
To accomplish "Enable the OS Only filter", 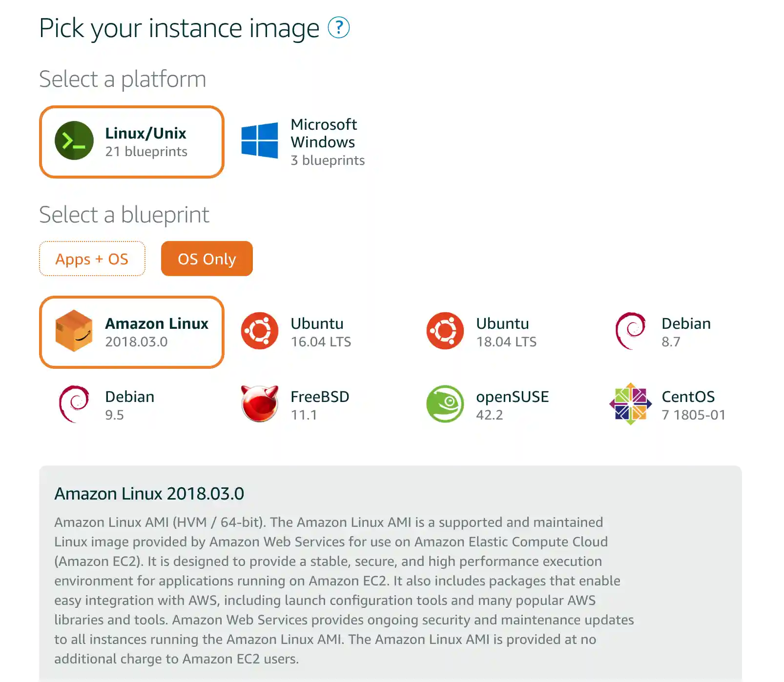I will [x=206, y=259].
